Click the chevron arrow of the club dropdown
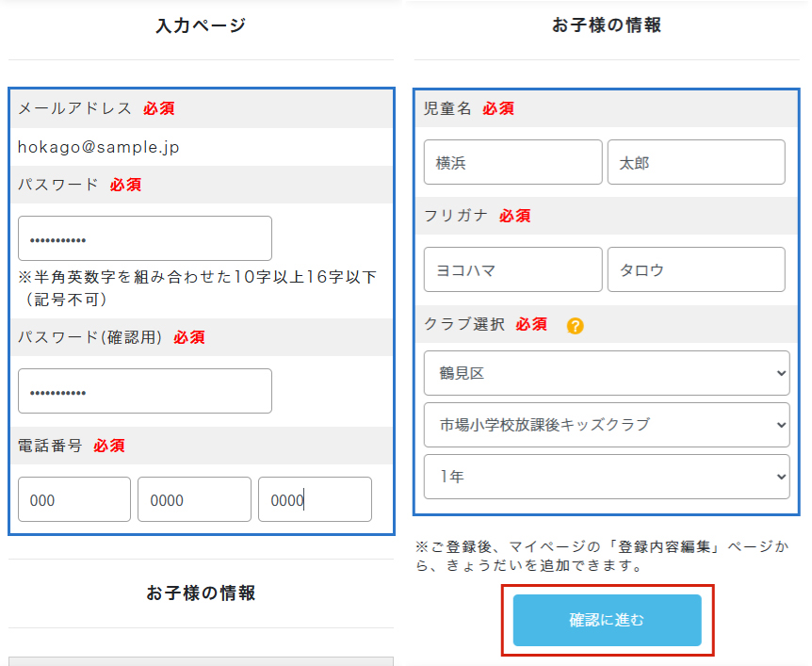The height and width of the screenshot is (666, 812). coord(781,425)
